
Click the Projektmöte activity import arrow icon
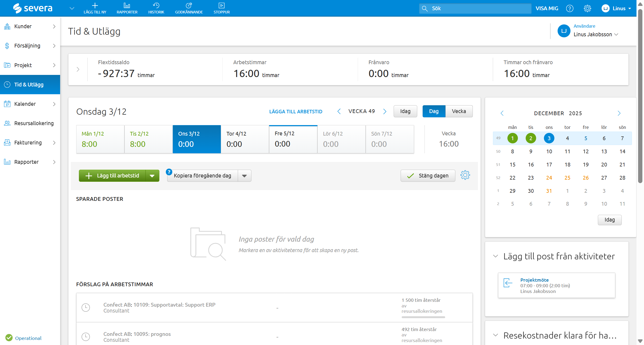pos(508,283)
